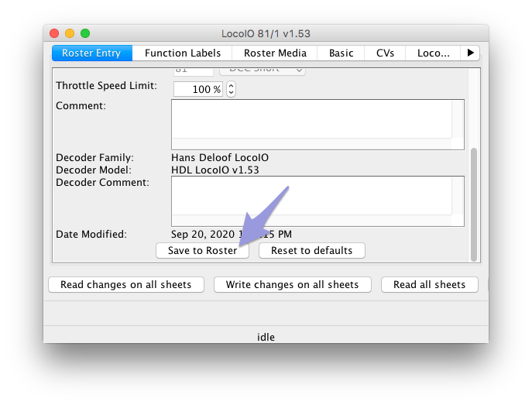Click the Read all sheets button

[429, 285]
